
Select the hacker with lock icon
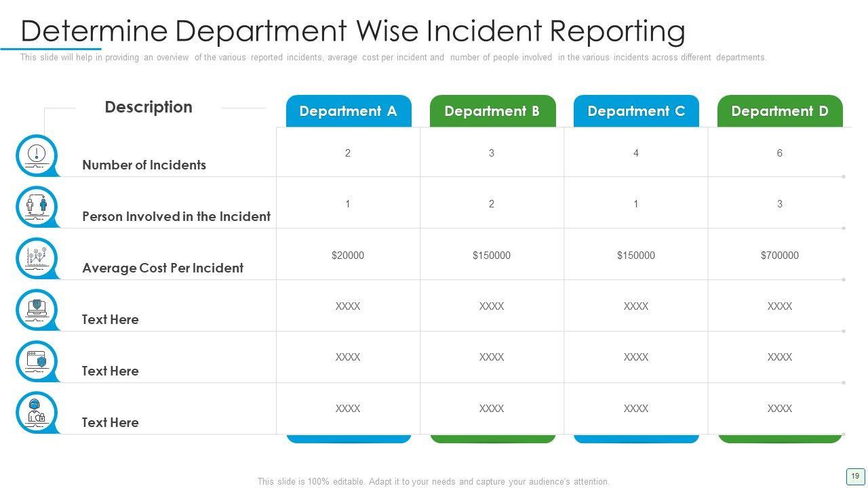(x=36, y=413)
